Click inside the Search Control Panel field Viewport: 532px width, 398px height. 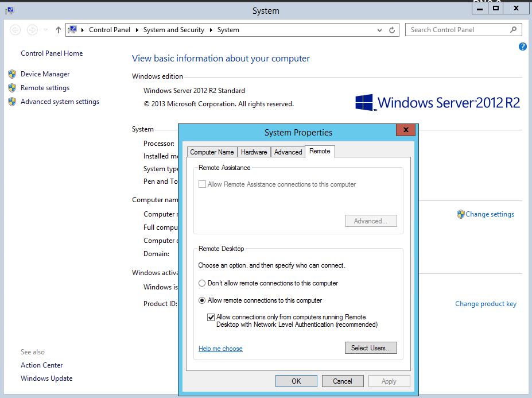tap(453, 29)
